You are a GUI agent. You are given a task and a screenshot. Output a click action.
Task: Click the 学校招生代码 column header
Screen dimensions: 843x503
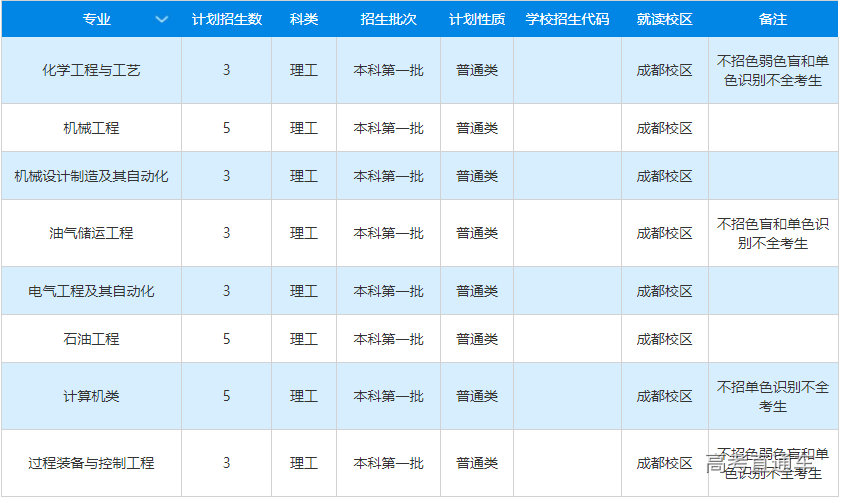(567, 20)
